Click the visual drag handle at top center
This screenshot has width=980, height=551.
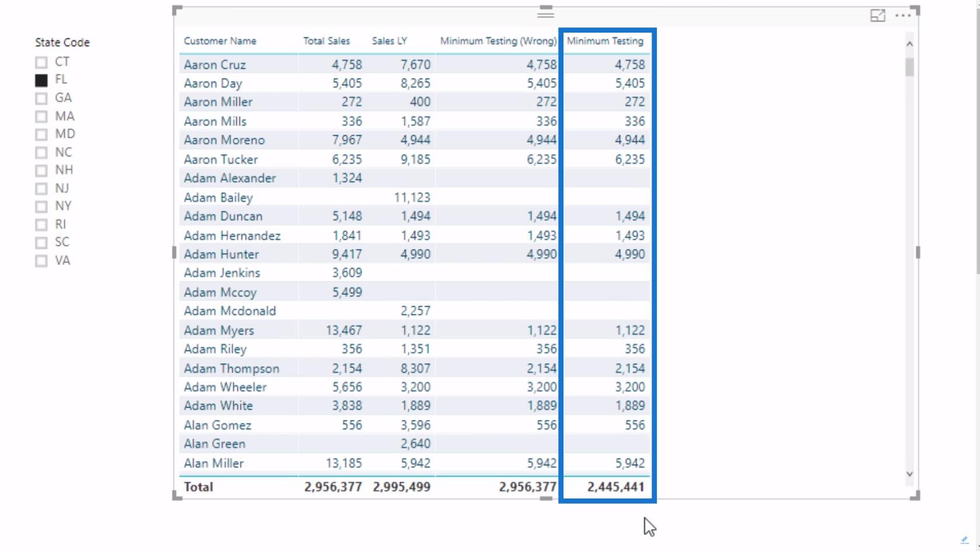[545, 12]
